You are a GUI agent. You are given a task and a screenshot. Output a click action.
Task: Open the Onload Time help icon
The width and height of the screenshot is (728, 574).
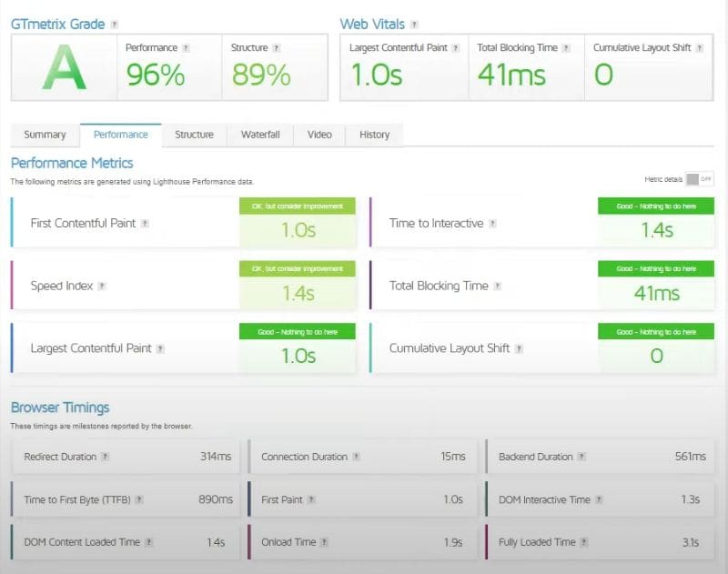[x=324, y=542]
